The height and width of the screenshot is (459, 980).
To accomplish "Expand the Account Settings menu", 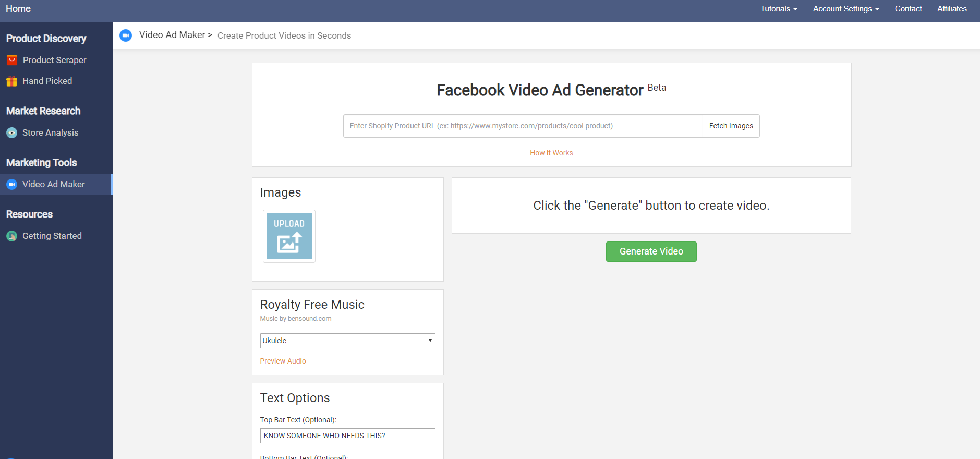I will pyautogui.click(x=845, y=9).
